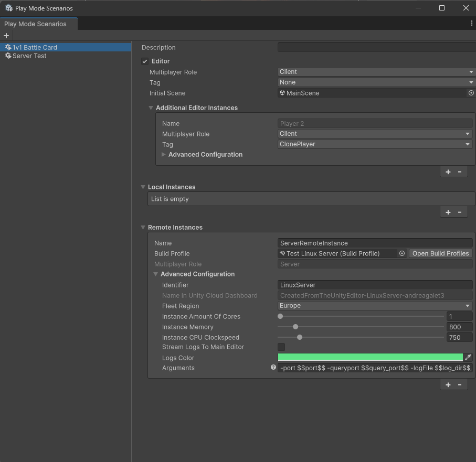The image size is (476, 462).
Task: Remove an additional editor instance with minus icon
Action: tap(460, 171)
